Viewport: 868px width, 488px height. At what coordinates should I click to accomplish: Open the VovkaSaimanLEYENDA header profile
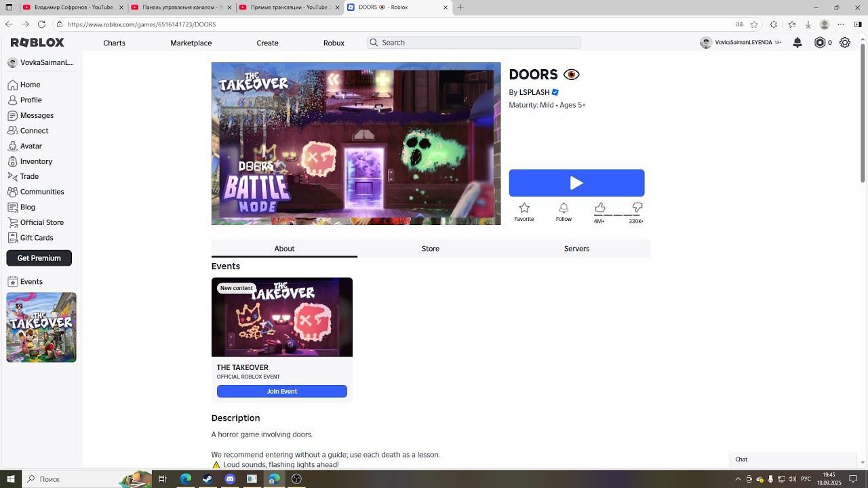pos(741,43)
